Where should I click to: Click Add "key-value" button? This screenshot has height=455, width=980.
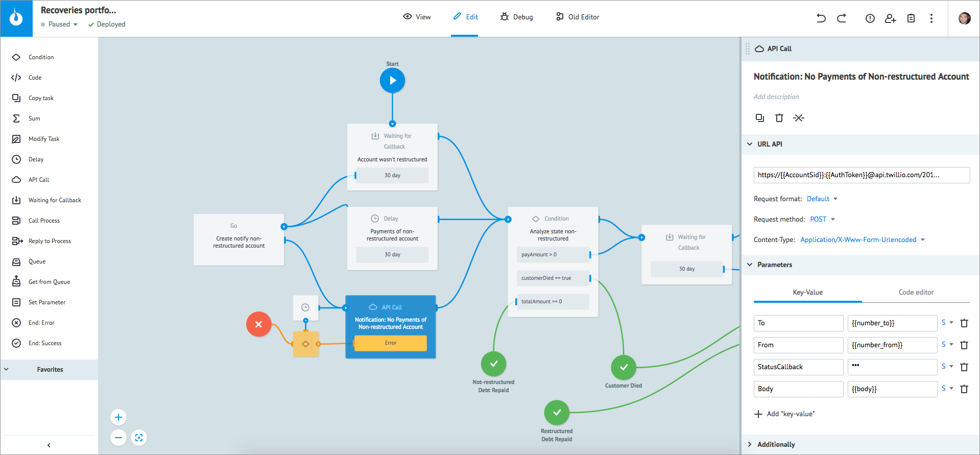point(785,414)
